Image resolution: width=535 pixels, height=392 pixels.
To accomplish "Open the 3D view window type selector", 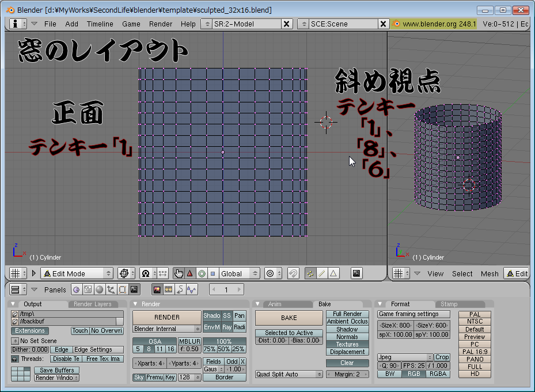I will pos(18,273).
